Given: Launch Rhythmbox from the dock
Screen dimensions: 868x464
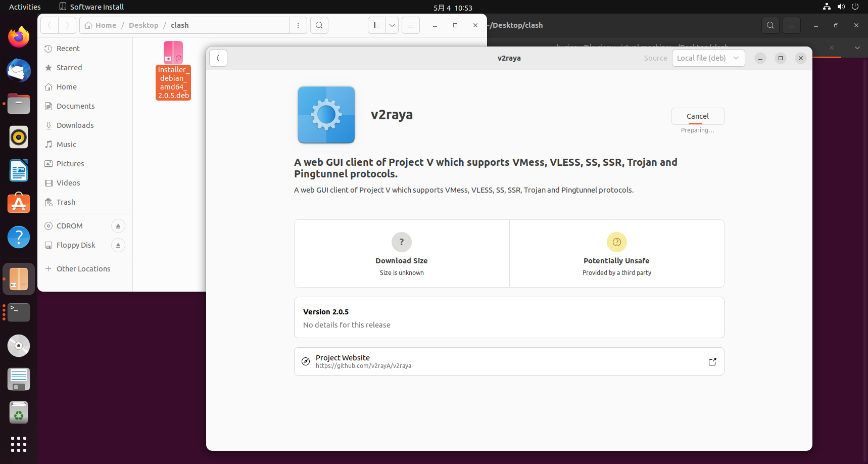Looking at the screenshot, I should click(19, 137).
